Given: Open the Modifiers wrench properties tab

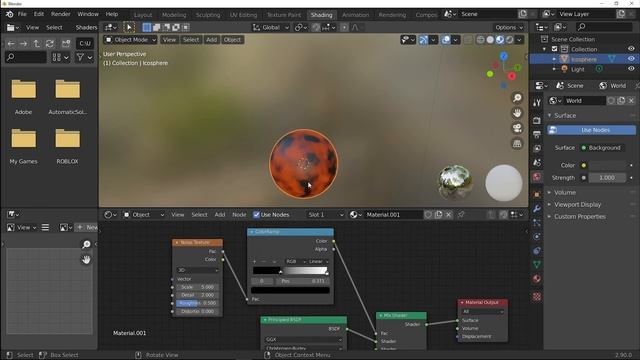Looking at the screenshot, I should (537, 209).
